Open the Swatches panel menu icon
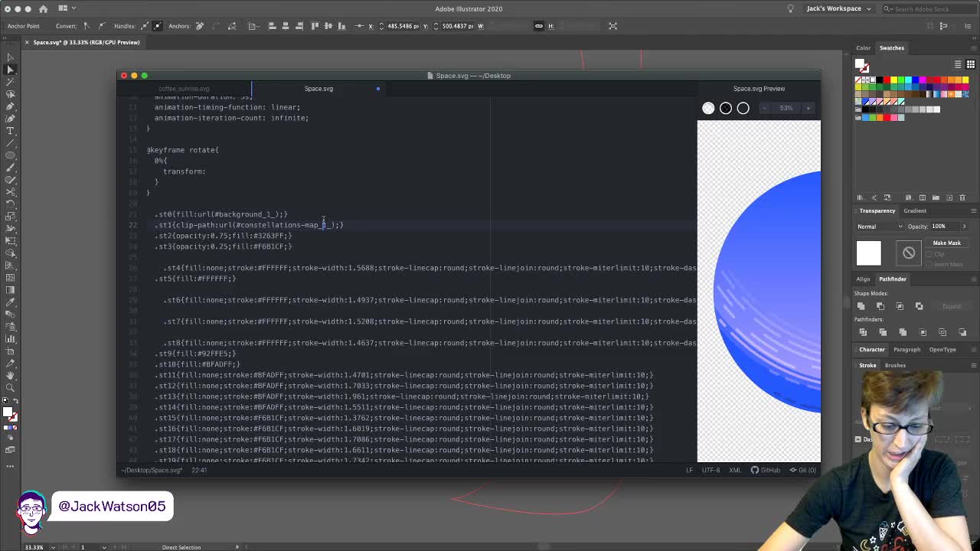980x551 pixels. [972, 47]
